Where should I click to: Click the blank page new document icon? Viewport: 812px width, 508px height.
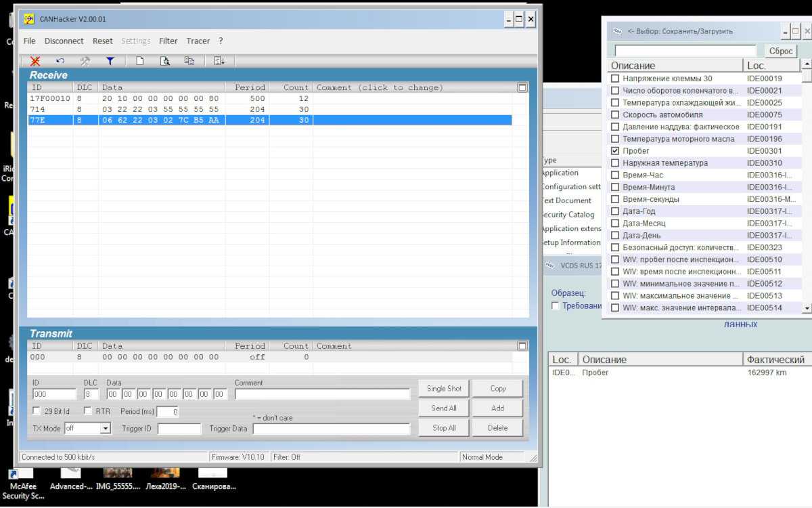click(x=140, y=61)
